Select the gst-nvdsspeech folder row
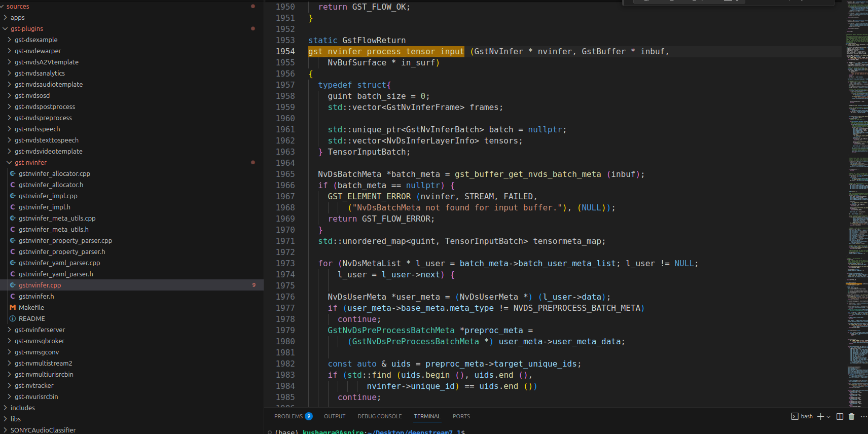Image resolution: width=868 pixels, height=434 pixels. pos(132,129)
